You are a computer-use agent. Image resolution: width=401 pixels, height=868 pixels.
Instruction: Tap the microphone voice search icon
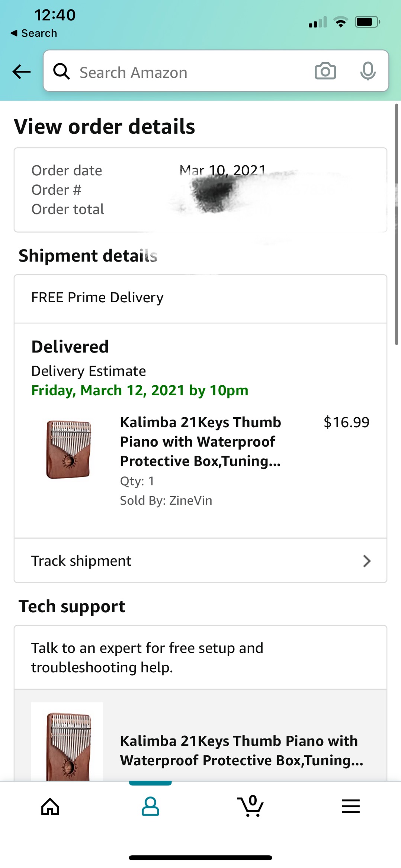click(x=368, y=71)
